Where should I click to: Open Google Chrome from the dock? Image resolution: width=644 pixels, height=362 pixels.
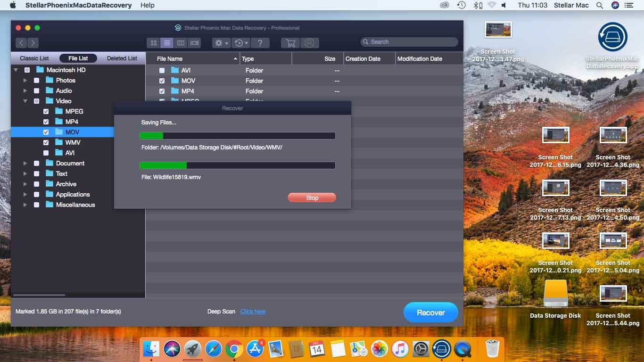click(x=234, y=349)
